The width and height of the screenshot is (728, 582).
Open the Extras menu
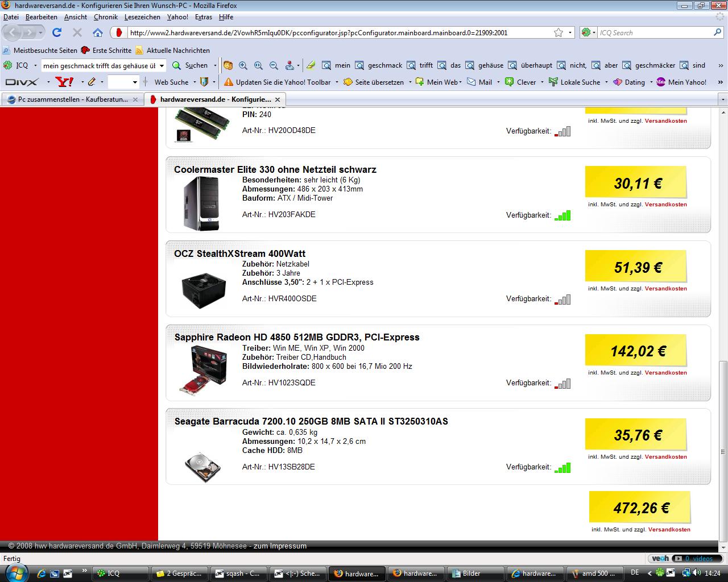pyautogui.click(x=204, y=17)
